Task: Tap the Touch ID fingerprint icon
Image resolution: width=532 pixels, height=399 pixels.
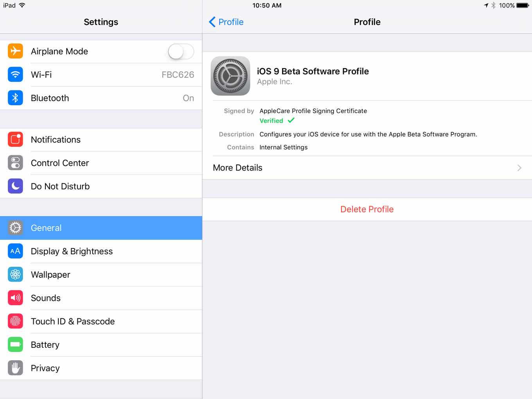Action: tap(15, 321)
